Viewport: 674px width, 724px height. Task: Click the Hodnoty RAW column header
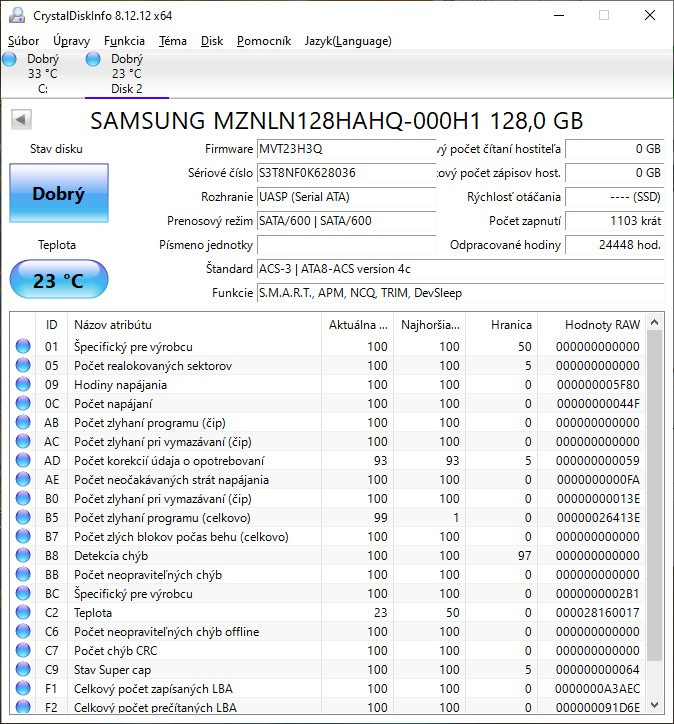pos(592,325)
